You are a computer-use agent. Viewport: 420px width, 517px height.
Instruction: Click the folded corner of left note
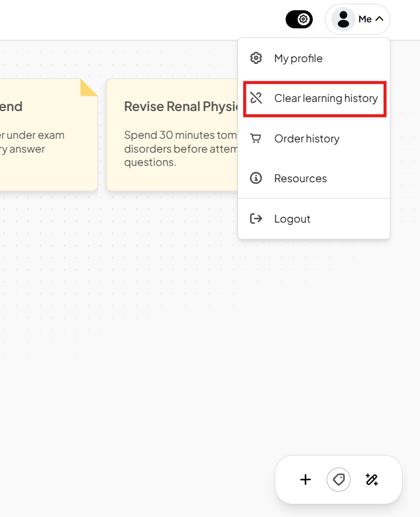[x=89, y=87]
